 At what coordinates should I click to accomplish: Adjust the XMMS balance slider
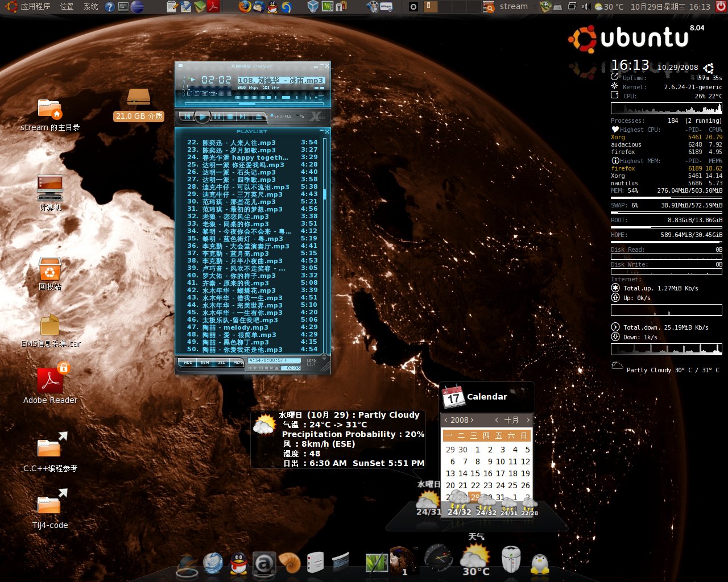[286, 97]
